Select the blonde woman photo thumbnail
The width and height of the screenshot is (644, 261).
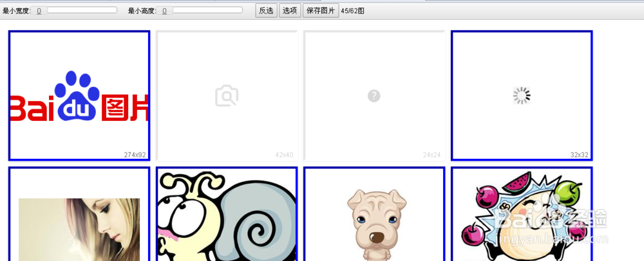(x=79, y=214)
